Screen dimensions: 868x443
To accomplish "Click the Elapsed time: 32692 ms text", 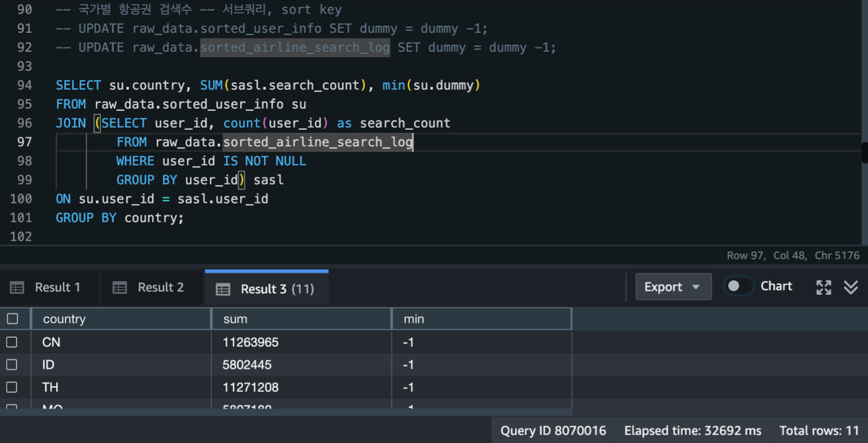I will 693,430.
